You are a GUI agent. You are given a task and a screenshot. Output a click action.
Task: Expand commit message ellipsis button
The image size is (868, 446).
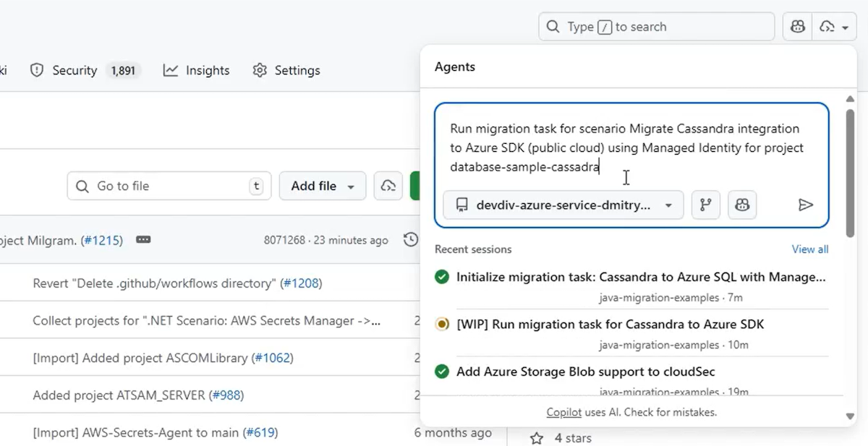[x=143, y=240]
